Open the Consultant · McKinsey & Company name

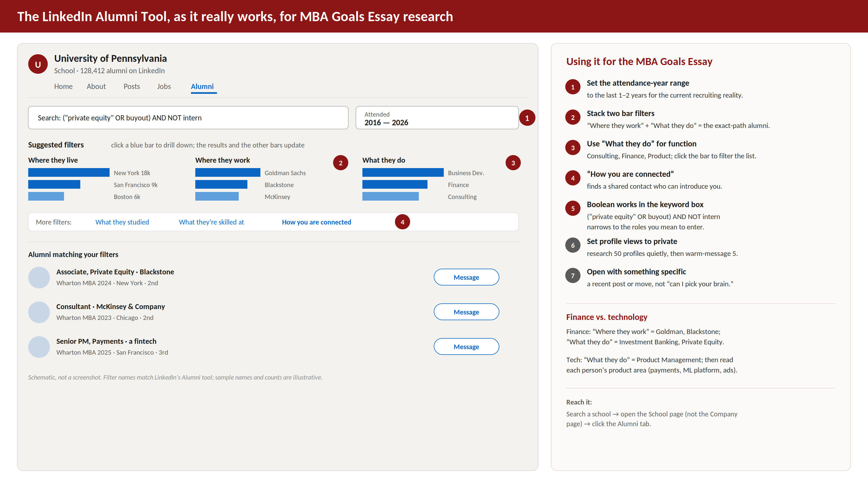pos(110,306)
